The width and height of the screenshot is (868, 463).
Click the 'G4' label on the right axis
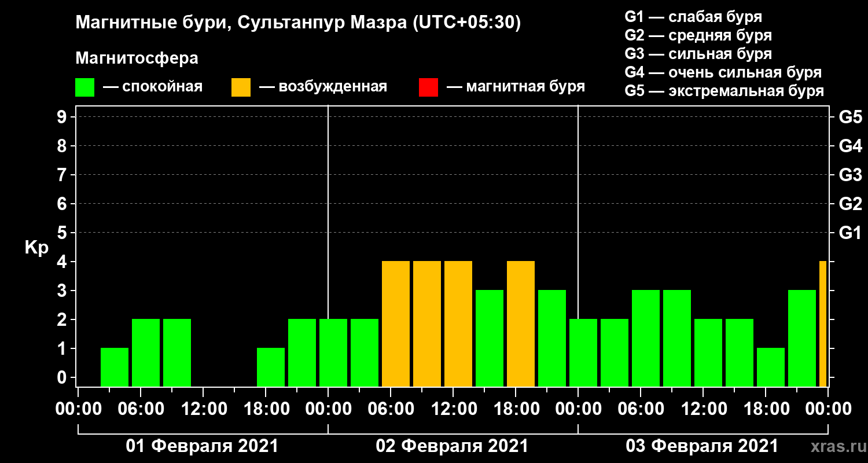850,146
